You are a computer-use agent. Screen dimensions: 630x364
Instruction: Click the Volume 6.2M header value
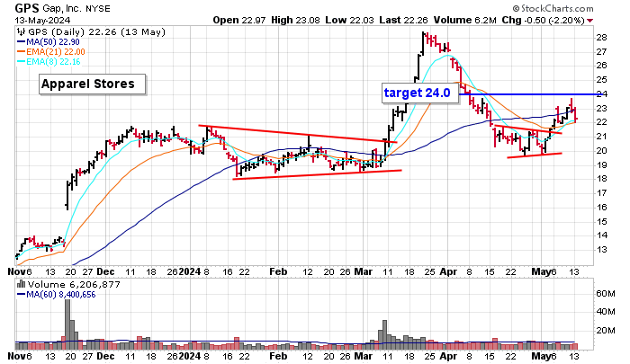(465, 20)
